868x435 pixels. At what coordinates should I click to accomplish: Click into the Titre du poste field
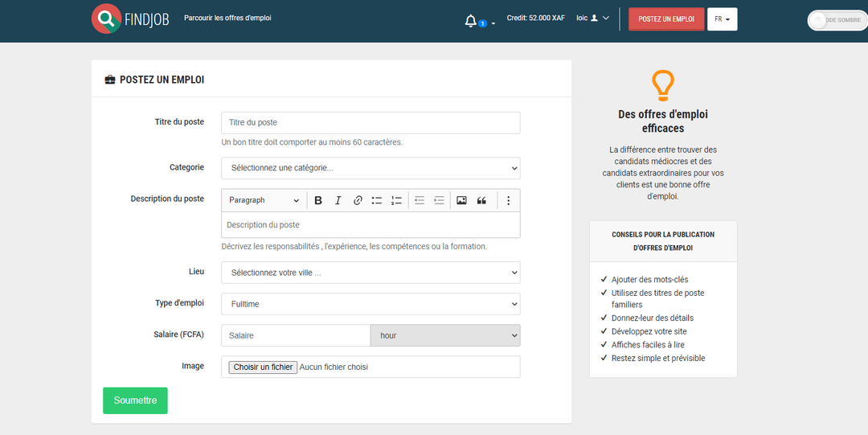point(371,123)
